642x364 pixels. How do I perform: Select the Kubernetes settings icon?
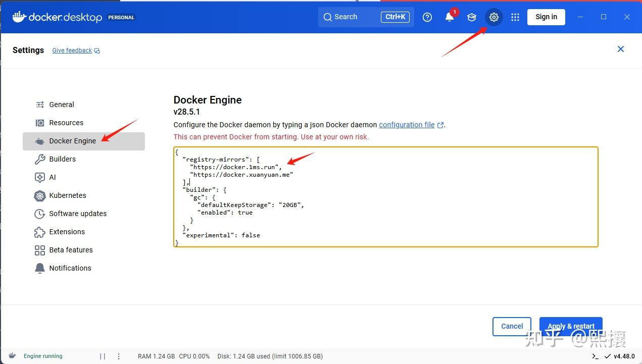39,196
